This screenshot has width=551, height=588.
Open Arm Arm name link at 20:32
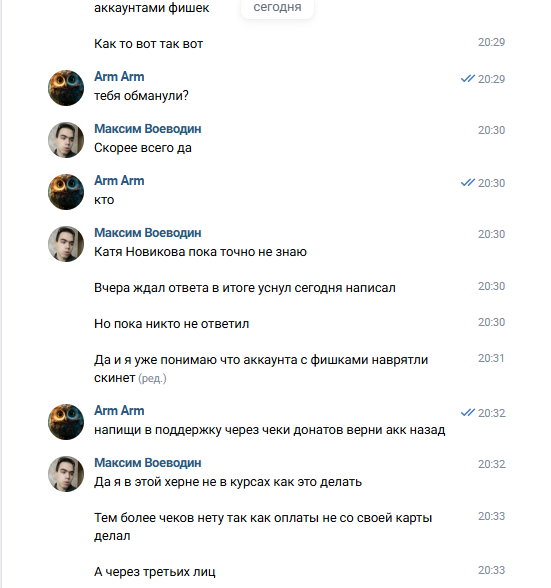click(119, 411)
